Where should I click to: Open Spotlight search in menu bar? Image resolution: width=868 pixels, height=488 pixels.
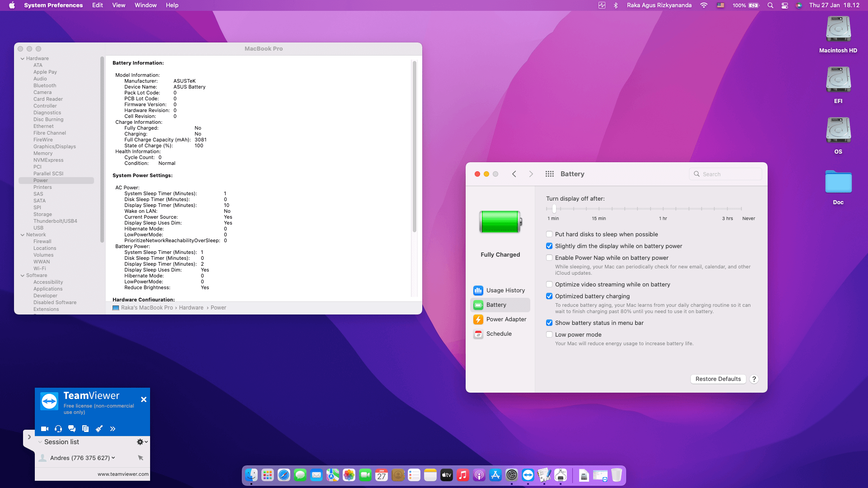pyautogui.click(x=770, y=5)
